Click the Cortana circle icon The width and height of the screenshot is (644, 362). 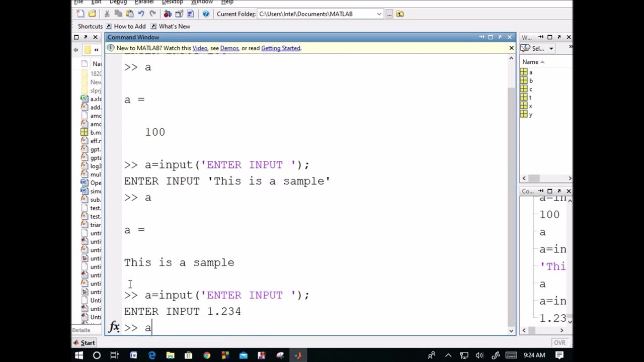(97, 355)
